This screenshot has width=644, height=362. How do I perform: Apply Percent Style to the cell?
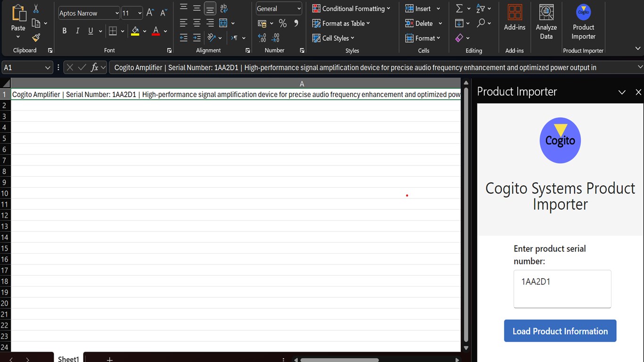(x=282, y=23)
